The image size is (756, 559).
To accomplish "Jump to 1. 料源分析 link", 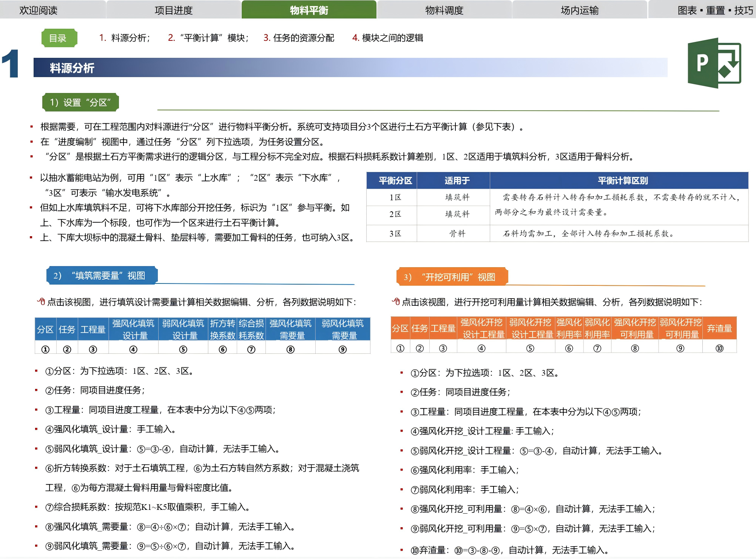I will point(125,38).
